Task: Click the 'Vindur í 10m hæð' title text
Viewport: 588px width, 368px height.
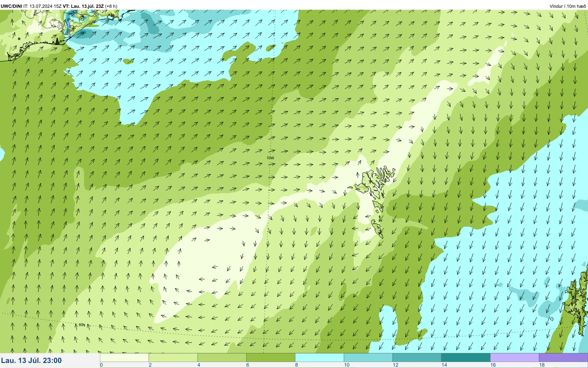Action: tap(568, 6)
